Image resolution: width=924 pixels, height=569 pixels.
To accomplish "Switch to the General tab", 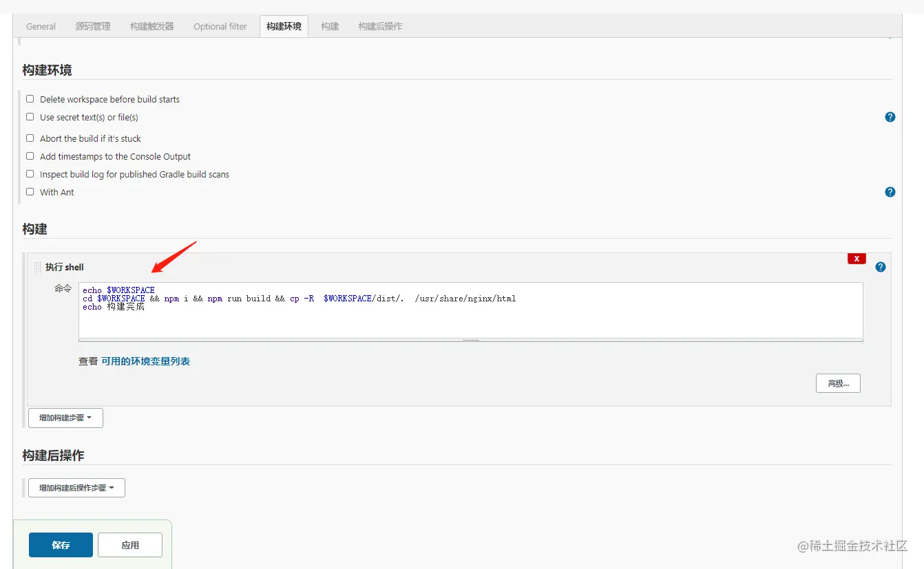I will click(x=41, y=26).
